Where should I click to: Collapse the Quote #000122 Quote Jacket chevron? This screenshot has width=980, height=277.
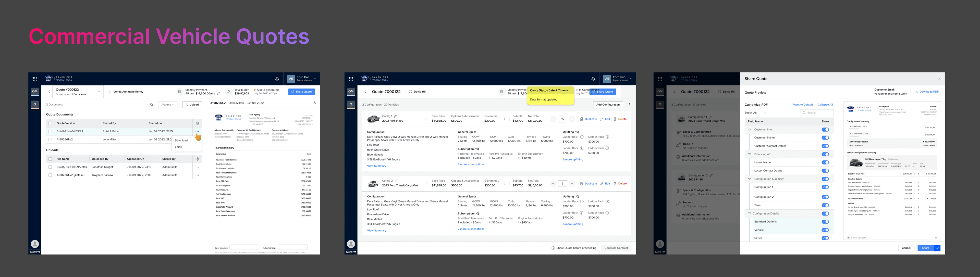pos(99,92)
